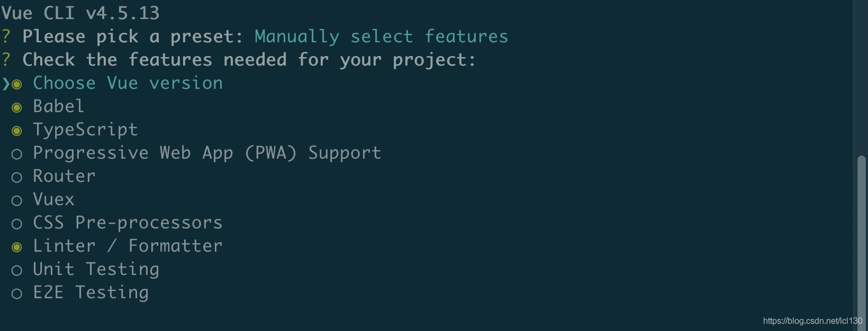
Task: Uncheck the Babel radio circle
Action: click(17, 107)
